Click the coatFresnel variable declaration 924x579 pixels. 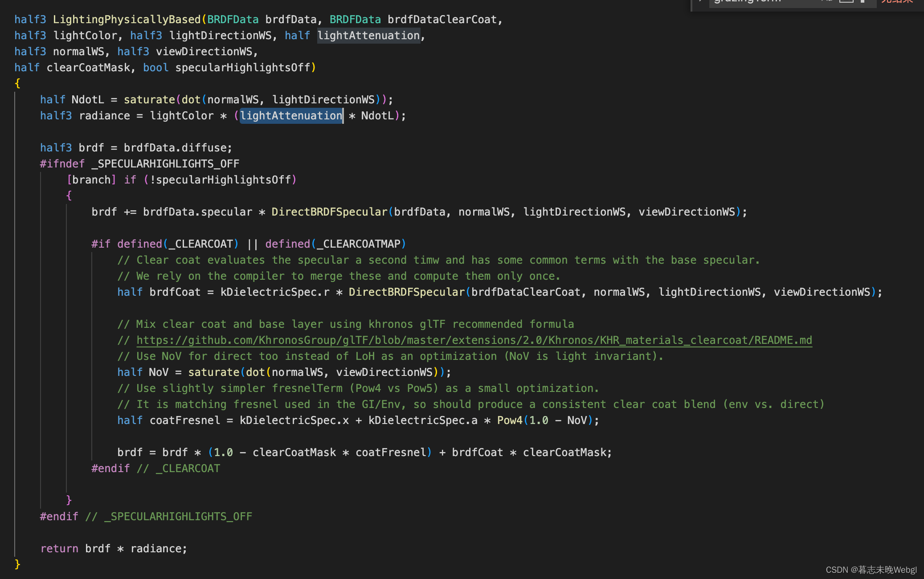coord(185,420)
